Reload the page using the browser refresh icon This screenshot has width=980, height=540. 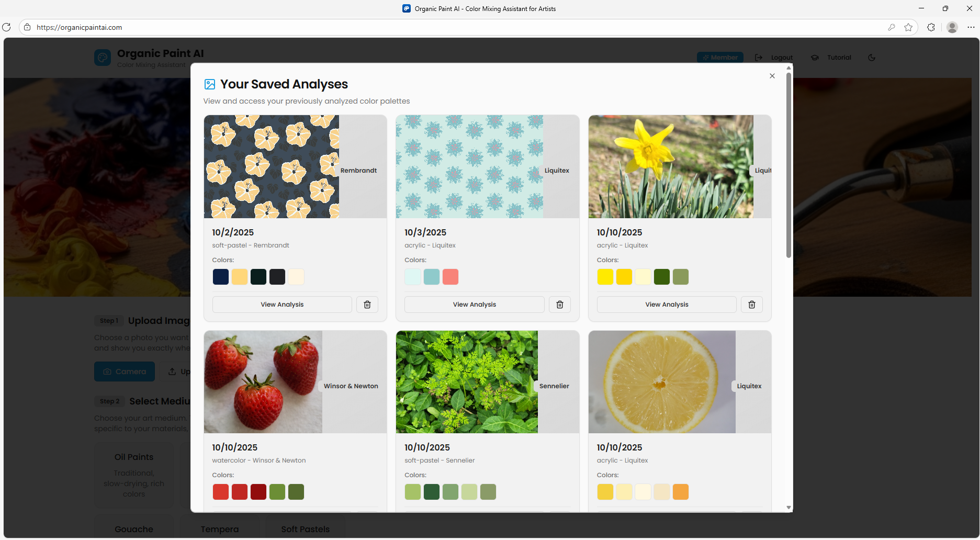7,27
